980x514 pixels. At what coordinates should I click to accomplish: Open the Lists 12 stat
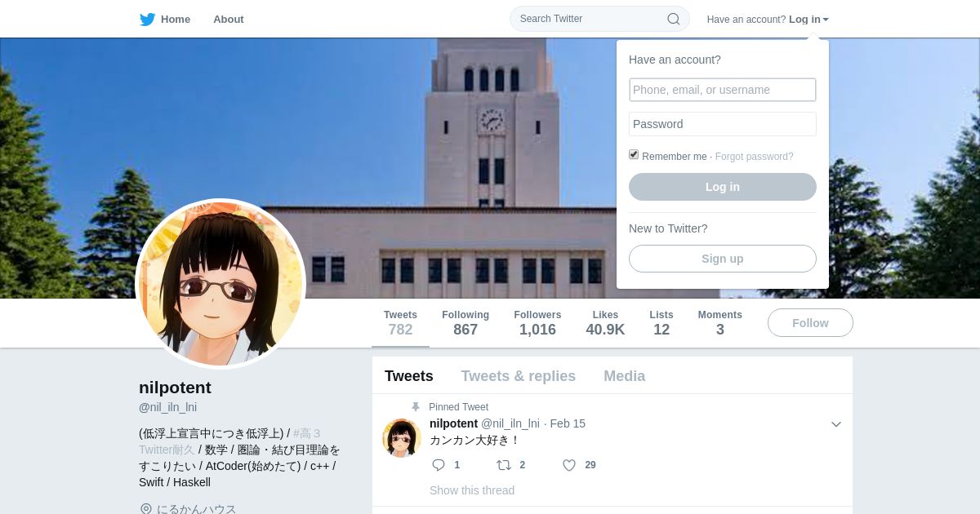tap(661, 323)
